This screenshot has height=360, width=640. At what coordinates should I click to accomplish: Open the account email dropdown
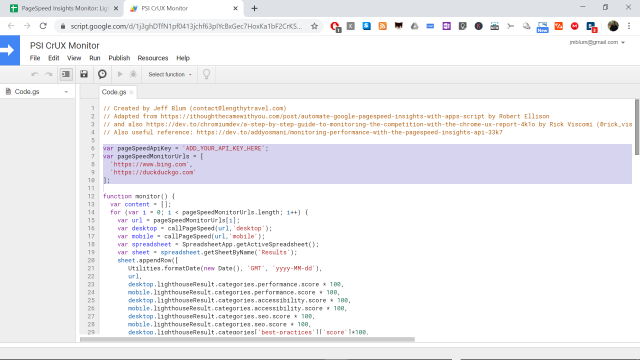(x=597, y=42)
